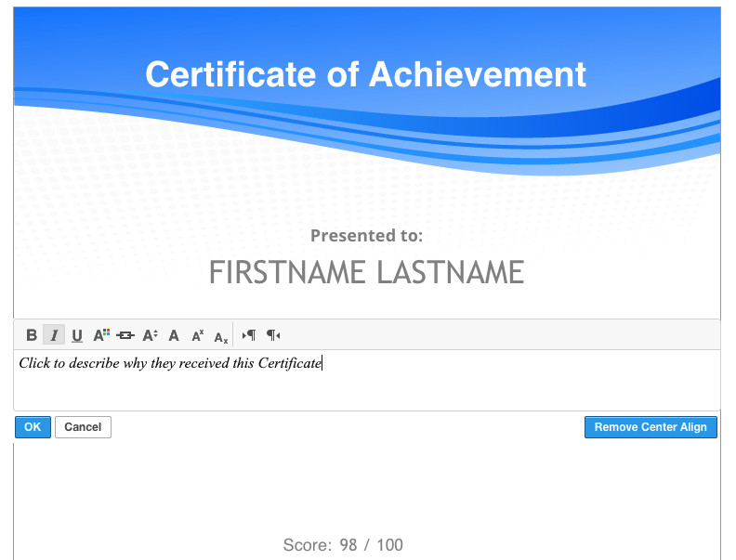
Task: Turn off the active Italic button
Action: click(55, 335)
